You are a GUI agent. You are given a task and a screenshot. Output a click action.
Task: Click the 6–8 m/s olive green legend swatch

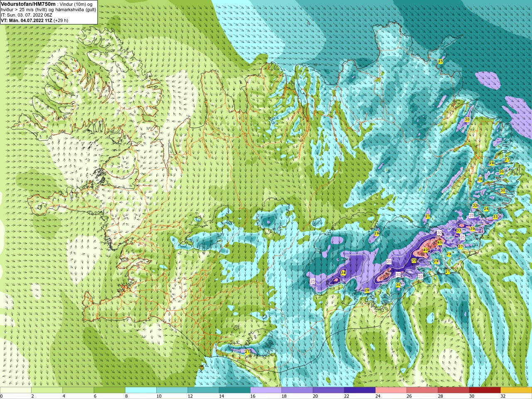click(110, 390)
